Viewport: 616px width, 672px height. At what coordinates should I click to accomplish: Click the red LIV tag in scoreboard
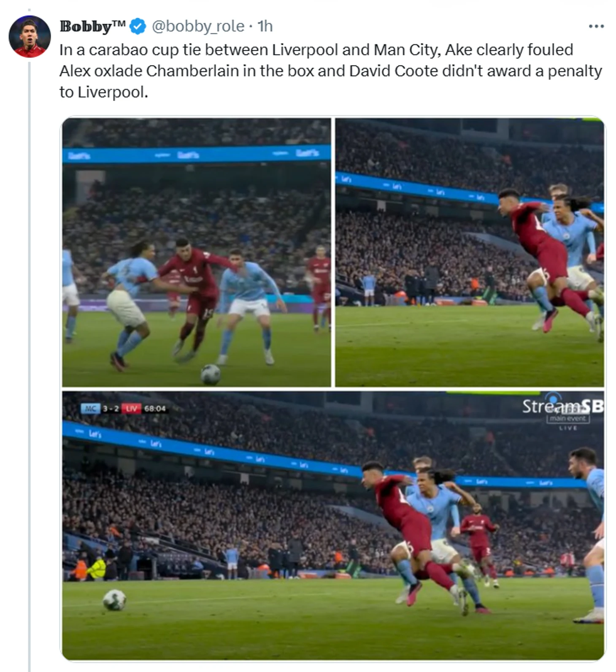coord(131,408)
